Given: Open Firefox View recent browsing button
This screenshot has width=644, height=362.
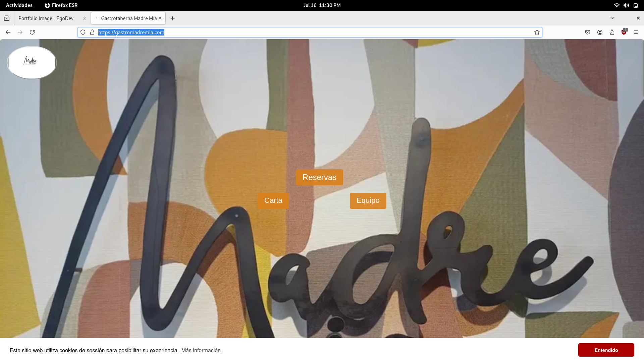Looking at the screenshot, I should [7, 18].
